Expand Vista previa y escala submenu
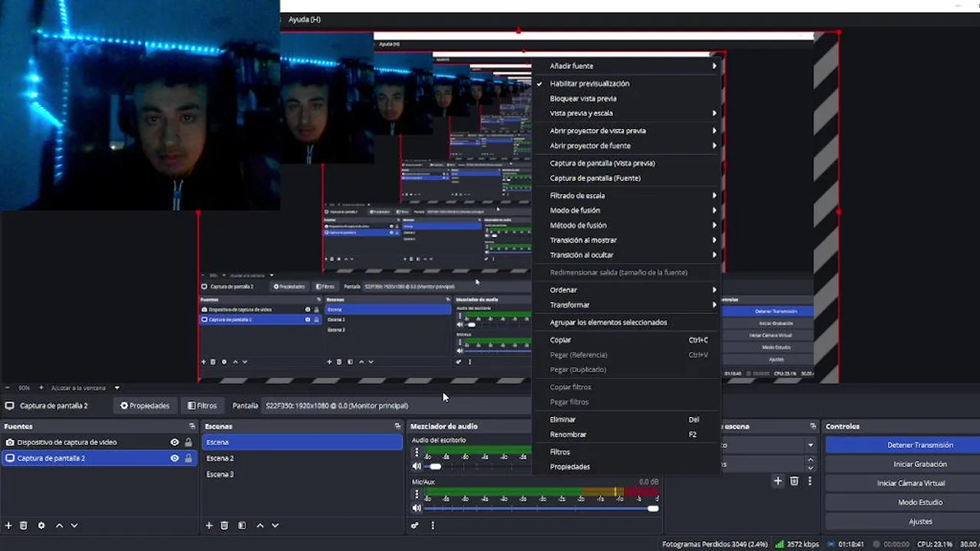This screenshot has width=980, height=551. tap(626, 113)
